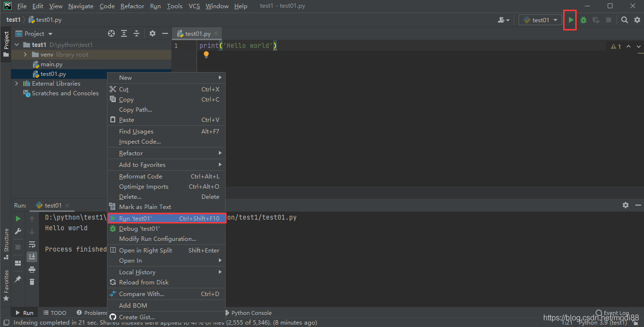The image size is (644, 327).
Task: Open the test01 run configuration dropdown
Action: click(539, 20)
